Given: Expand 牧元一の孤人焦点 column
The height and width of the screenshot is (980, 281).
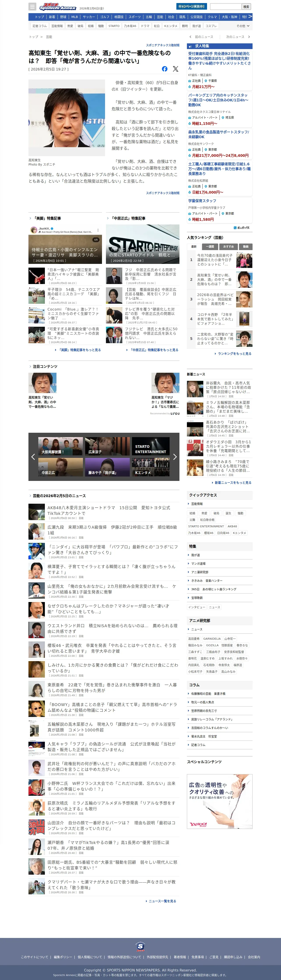Looking at the screenshot, I should click(220, 702).
